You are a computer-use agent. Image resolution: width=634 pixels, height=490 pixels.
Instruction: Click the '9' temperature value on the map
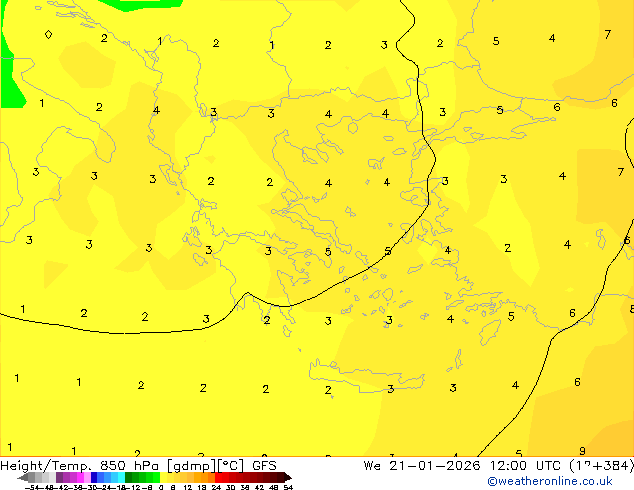582,451
